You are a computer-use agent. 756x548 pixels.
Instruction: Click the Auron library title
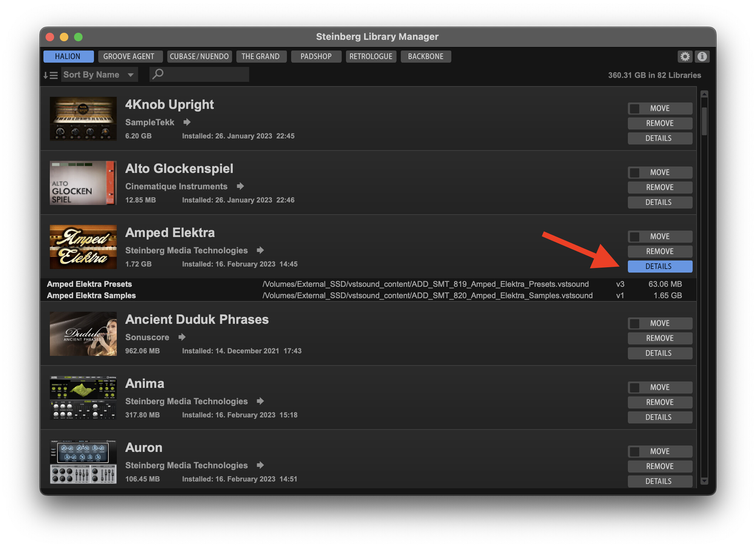143,448
